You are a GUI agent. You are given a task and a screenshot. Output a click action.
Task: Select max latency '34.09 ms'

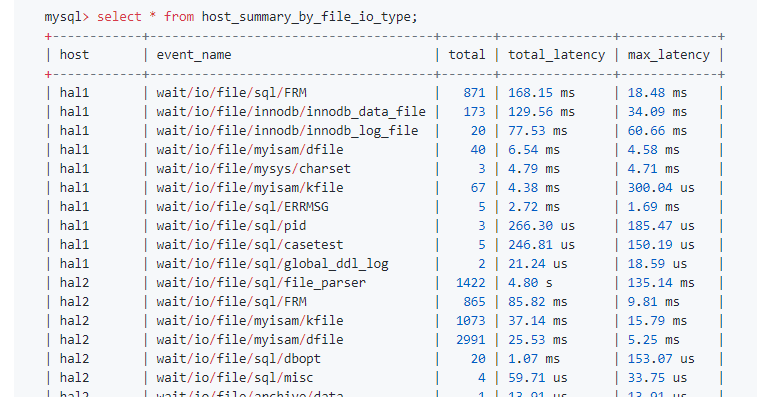(657, 112)
